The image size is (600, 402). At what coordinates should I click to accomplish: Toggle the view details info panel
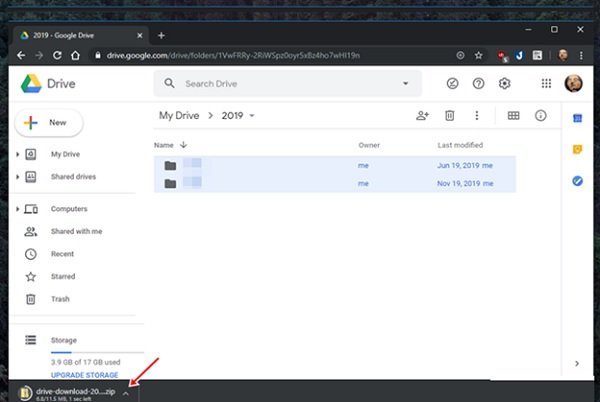point(540,116)
